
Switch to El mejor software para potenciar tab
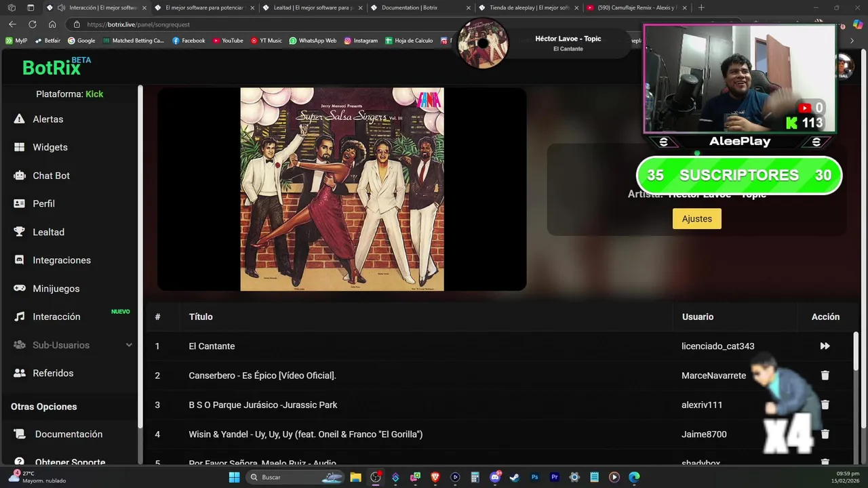click(x=204, y=7)
